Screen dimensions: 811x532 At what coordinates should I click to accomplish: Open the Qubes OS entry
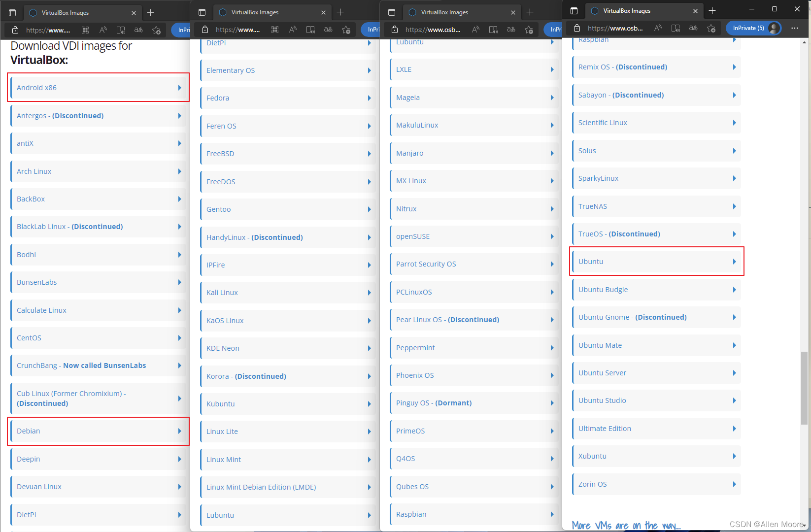(474, 487)
